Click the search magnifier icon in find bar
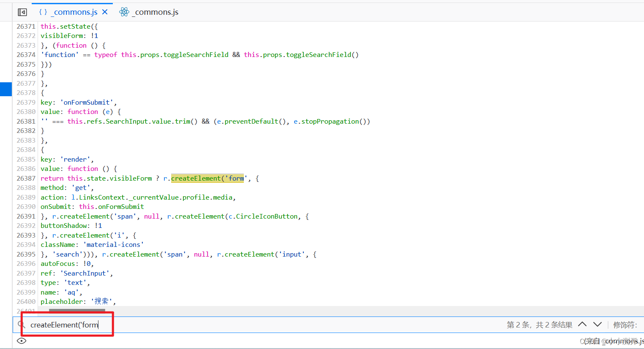This screenshot has width=644, height=349. (x=21, y=325)
